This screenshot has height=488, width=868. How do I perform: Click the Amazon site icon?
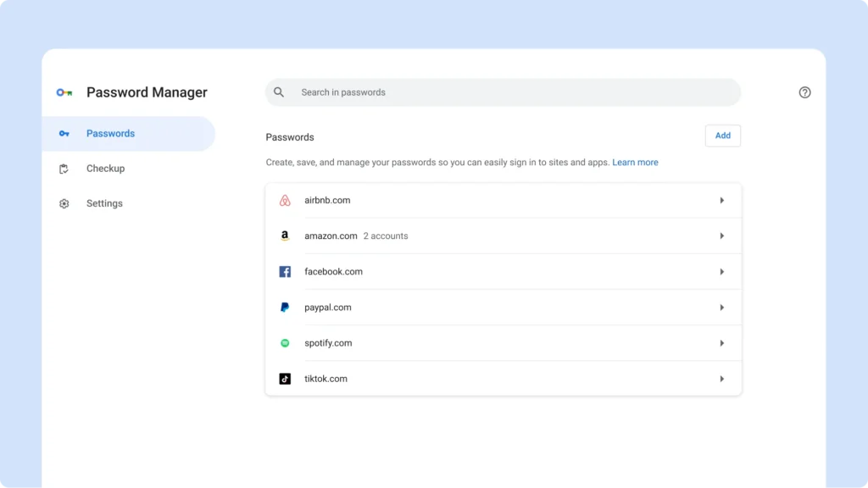285,236
